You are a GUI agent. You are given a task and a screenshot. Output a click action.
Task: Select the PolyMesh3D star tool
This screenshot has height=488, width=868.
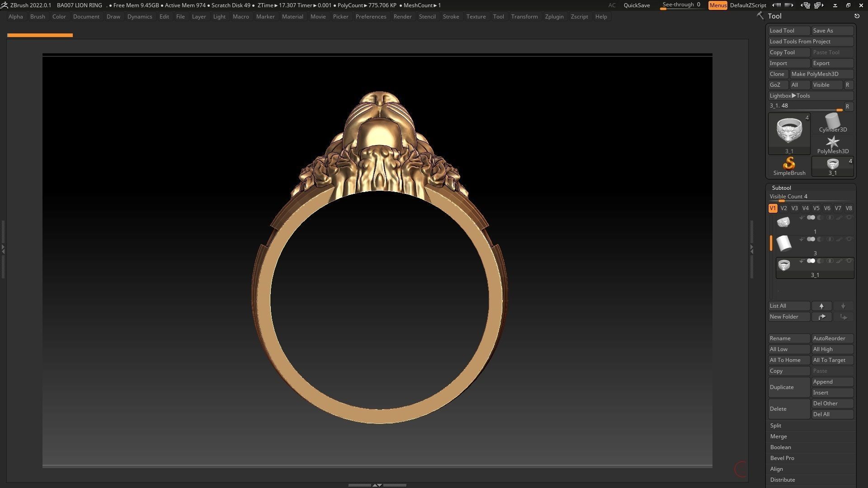[x=833, y=145]
